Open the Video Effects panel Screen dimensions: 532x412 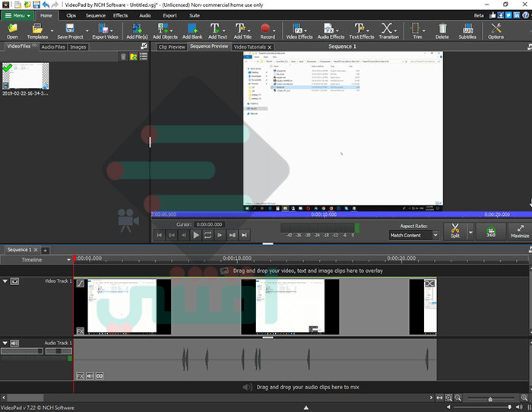click(299, 31)
